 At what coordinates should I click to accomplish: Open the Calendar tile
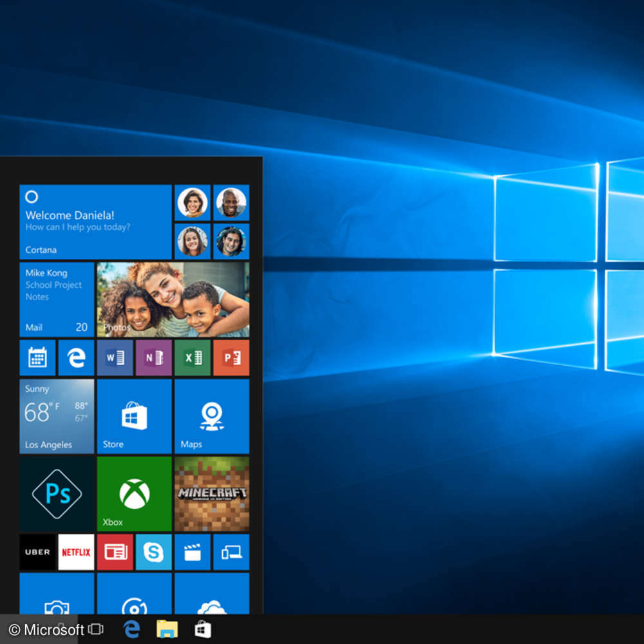(37, 357)
